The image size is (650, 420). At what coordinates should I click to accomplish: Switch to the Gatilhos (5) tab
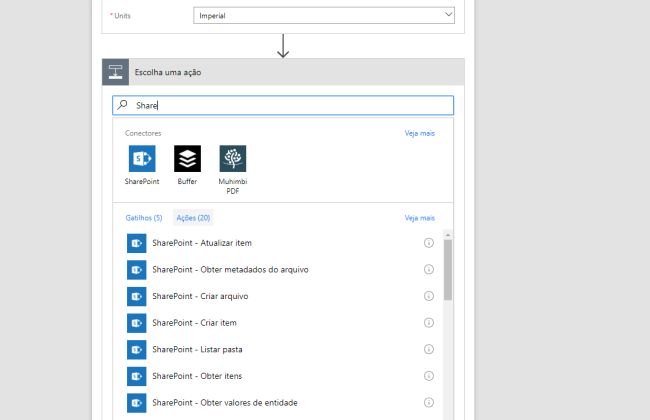pos(144,218)
